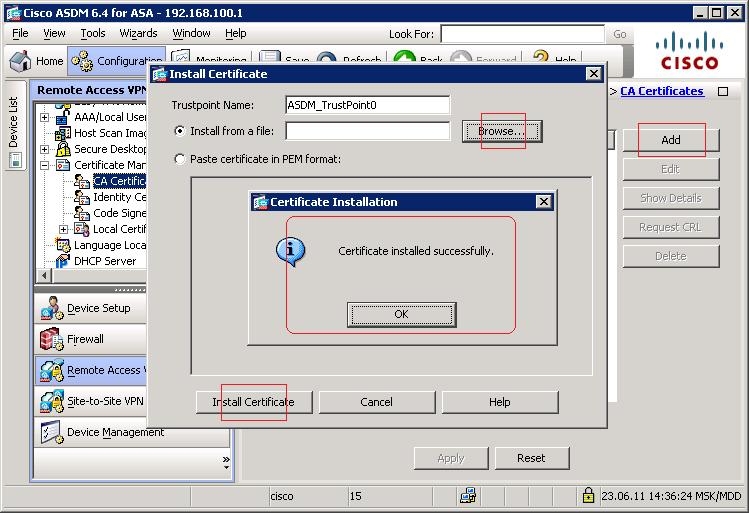Viewport: 749px width, 513px height.
Task: Expand navigation panel overflow chevron
Action: (x=226, y=462)
